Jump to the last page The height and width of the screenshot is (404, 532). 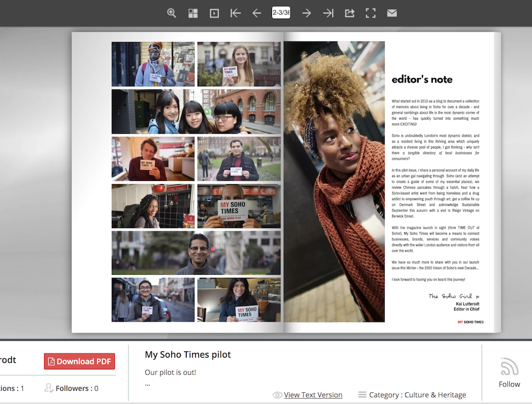coord(328,13)
